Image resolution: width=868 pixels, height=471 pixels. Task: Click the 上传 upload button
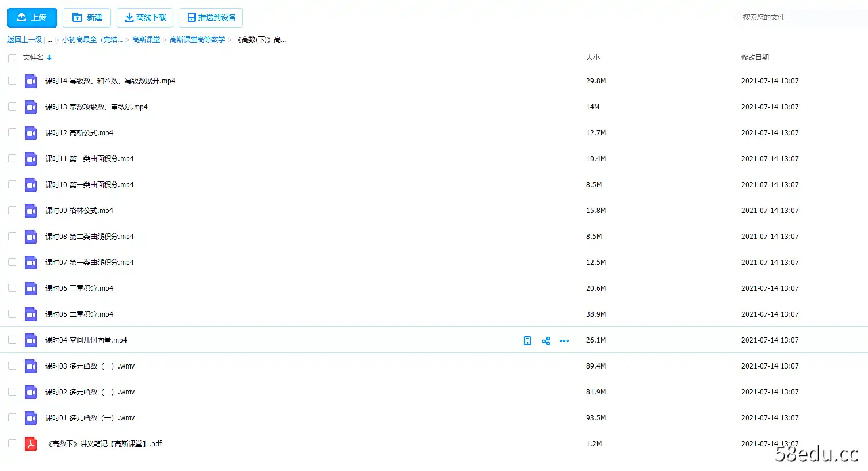coord(32,18)
